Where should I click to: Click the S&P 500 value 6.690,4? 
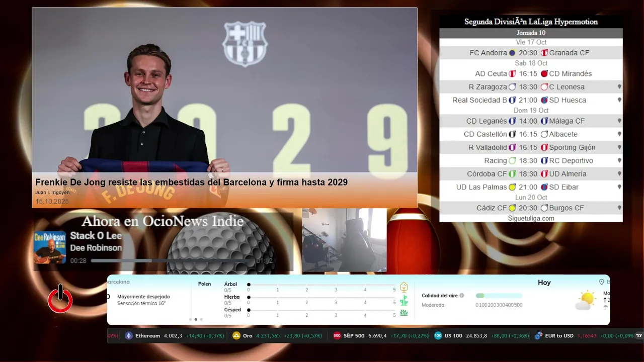click(x=377, y=336)
